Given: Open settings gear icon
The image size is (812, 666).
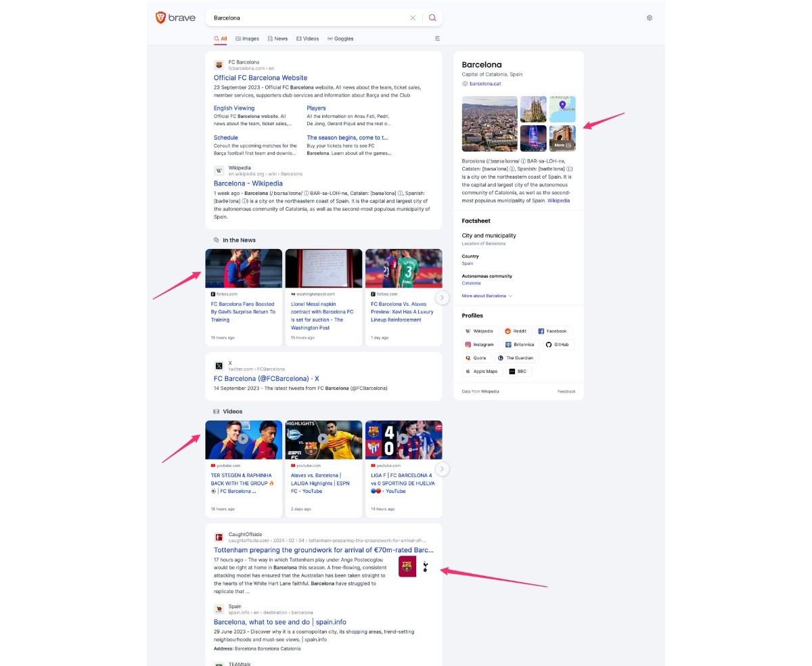Looking at the screenshot, I should pyautogui.click(x=650, y=18).
